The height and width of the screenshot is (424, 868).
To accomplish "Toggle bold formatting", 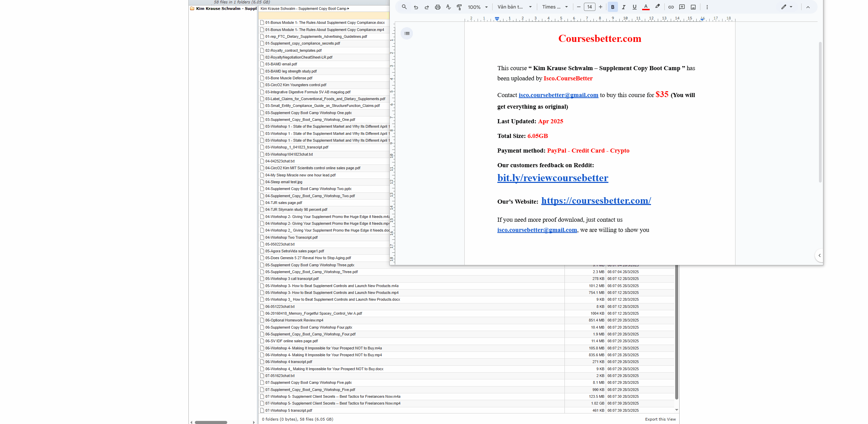I will (x=613, y=7).
